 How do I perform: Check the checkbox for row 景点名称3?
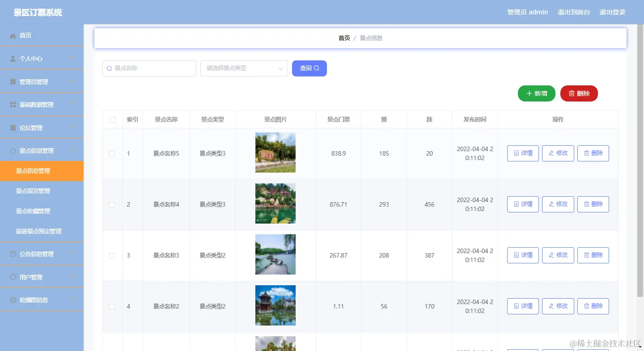point(112,255)
